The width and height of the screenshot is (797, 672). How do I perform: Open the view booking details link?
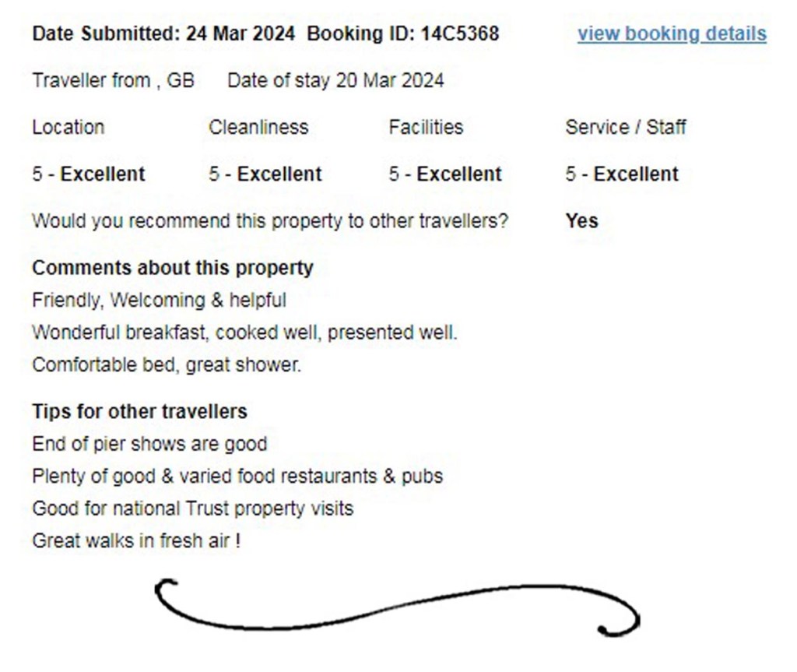(671, 34)
